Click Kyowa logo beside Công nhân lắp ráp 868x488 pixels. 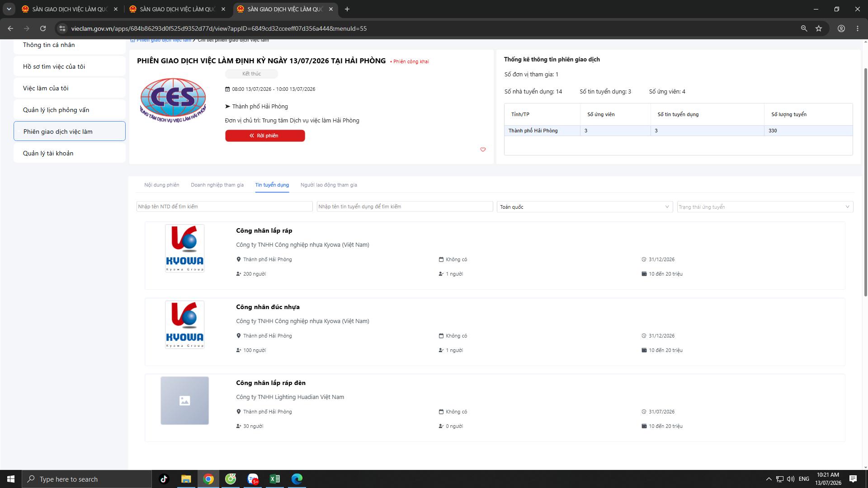[184, 248]
